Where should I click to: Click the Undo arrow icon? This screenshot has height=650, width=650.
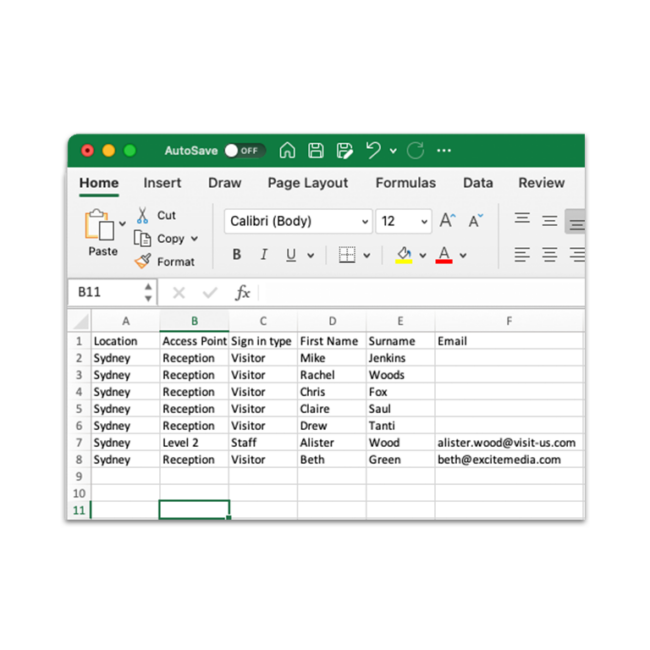[373, 150]
